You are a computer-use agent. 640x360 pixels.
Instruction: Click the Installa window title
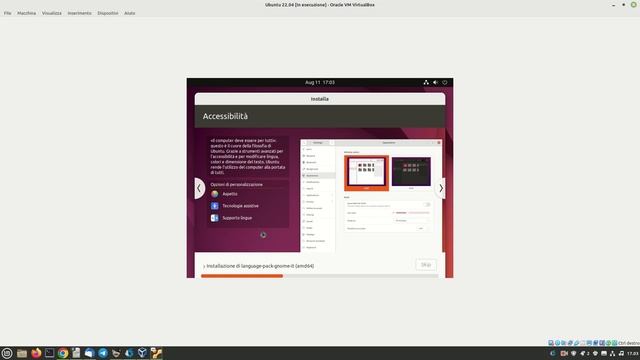(320, 99)
